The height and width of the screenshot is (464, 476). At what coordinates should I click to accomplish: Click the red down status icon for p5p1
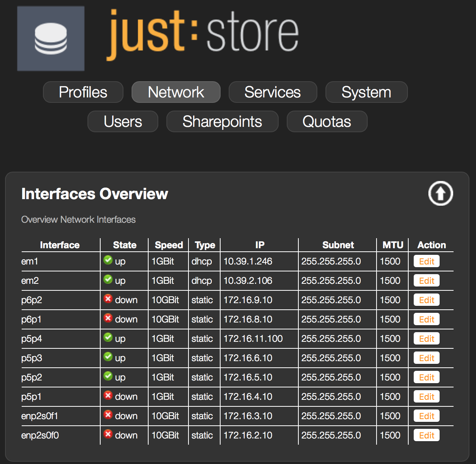(x=108, y=395)
